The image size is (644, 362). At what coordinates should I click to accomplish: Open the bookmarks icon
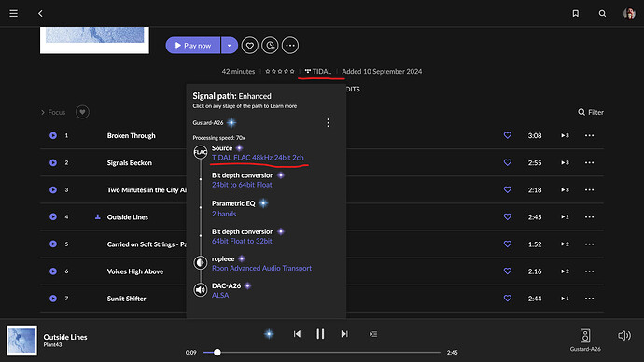click(576, 14)
